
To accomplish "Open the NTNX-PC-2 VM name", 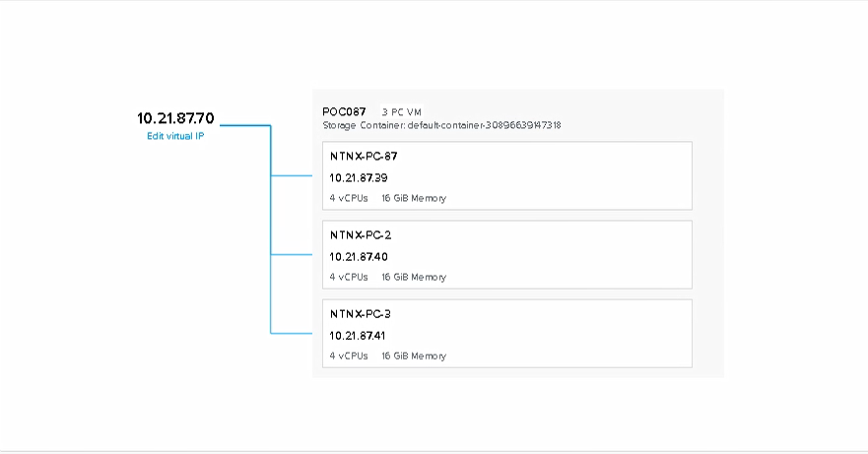I will 359,235.
